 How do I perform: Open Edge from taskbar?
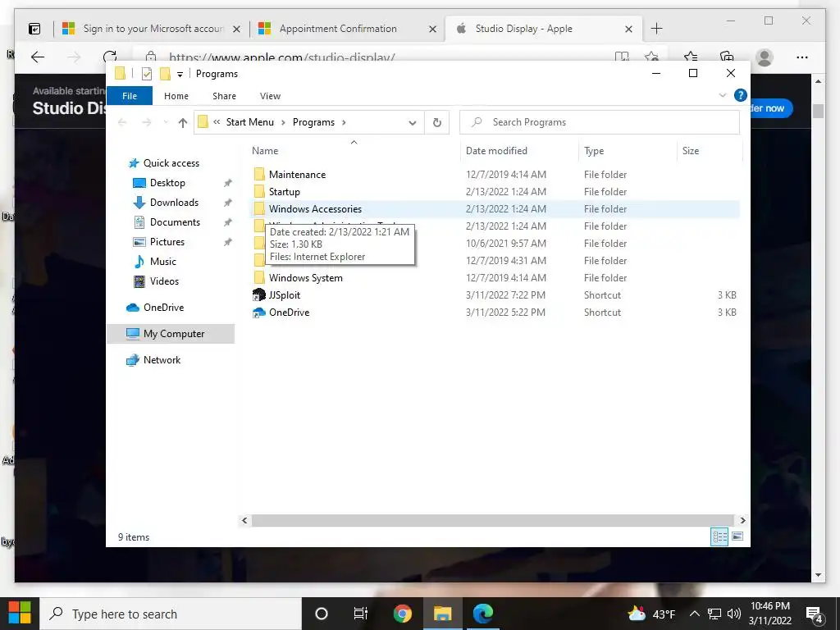482,614
